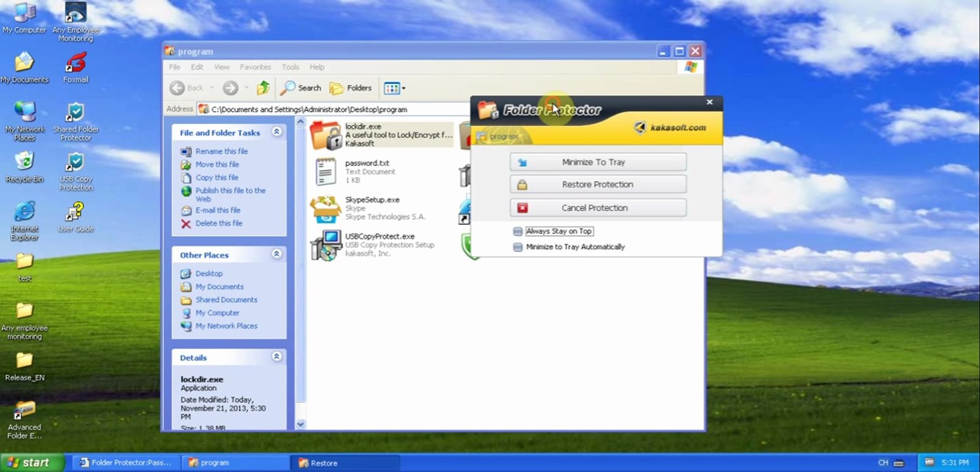Click Restore Protection button
This screenshot has height=472, width=980.
point(598,184)
